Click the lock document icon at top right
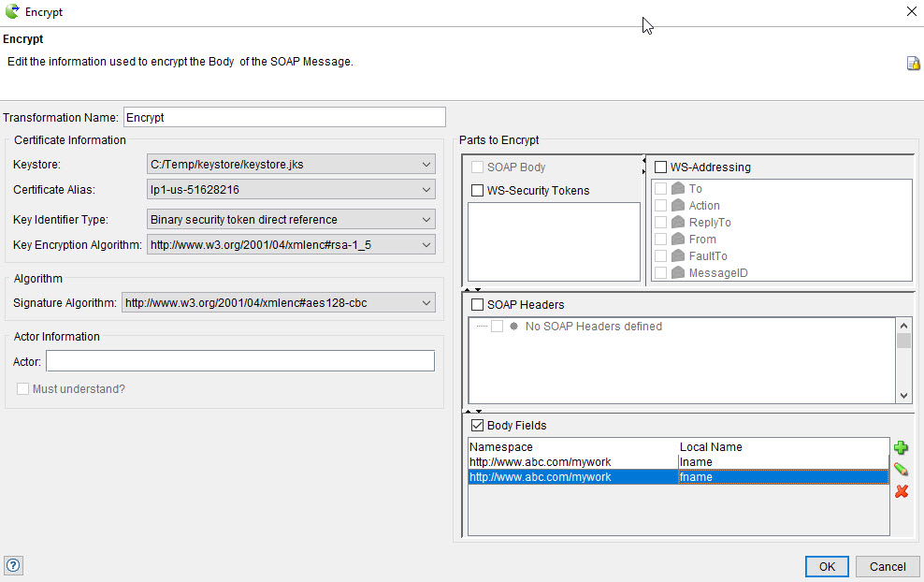This screenshot has height=582, width=924. pos(913,63)
